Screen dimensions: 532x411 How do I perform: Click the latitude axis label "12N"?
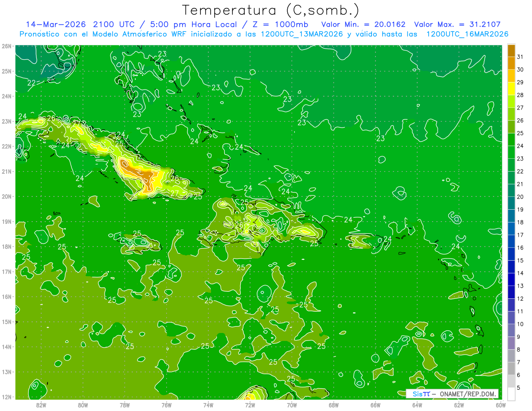coord(6,397)
